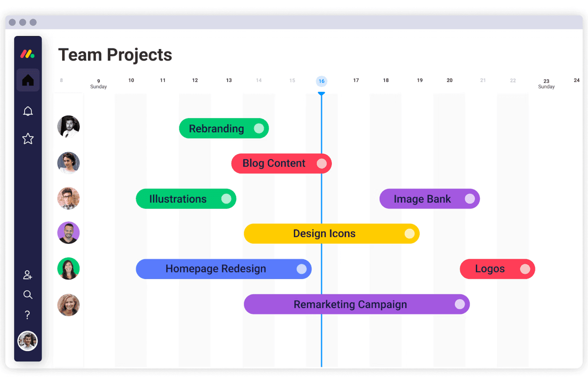Click the highlighted date 16 marker

(322, 81)
